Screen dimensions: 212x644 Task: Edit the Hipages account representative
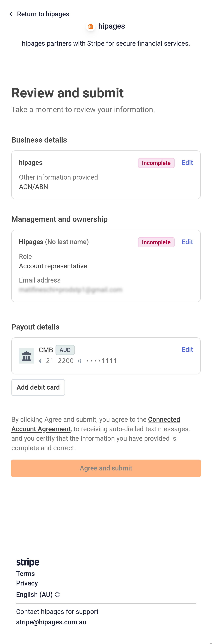point(187,242)
